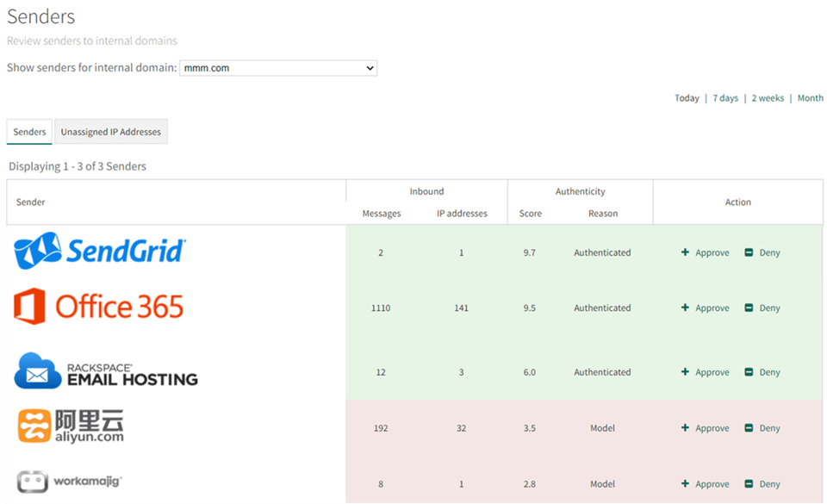Click the aliyun.com sender logo
Screen dimensions: 827x504
click(71, 426)
